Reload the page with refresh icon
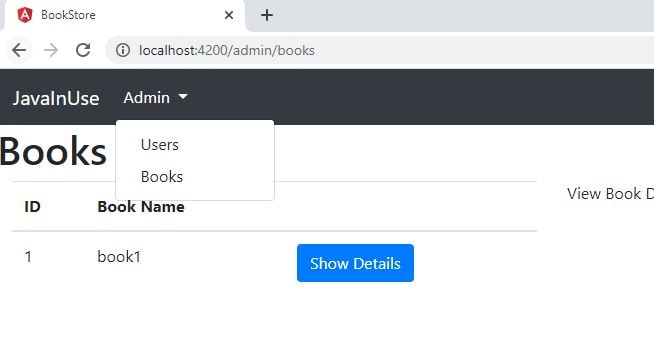The image size is (654, 361). pos(83,50)
